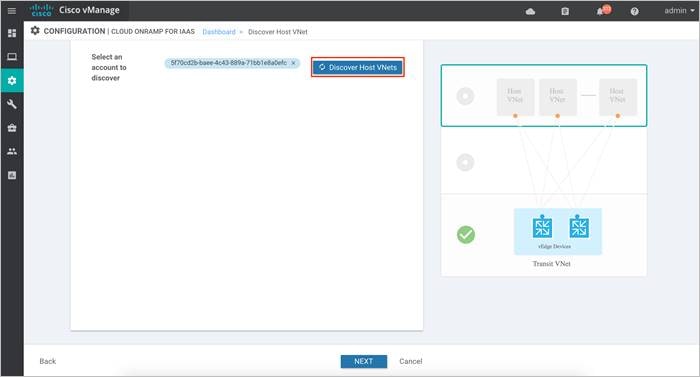Click the Discover Host VNet breadcrumb text

click(278, 32)
